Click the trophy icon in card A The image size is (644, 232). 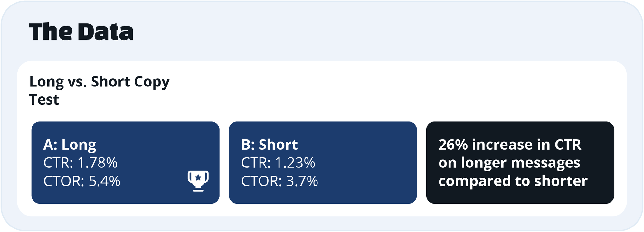[x=198, y=181]
